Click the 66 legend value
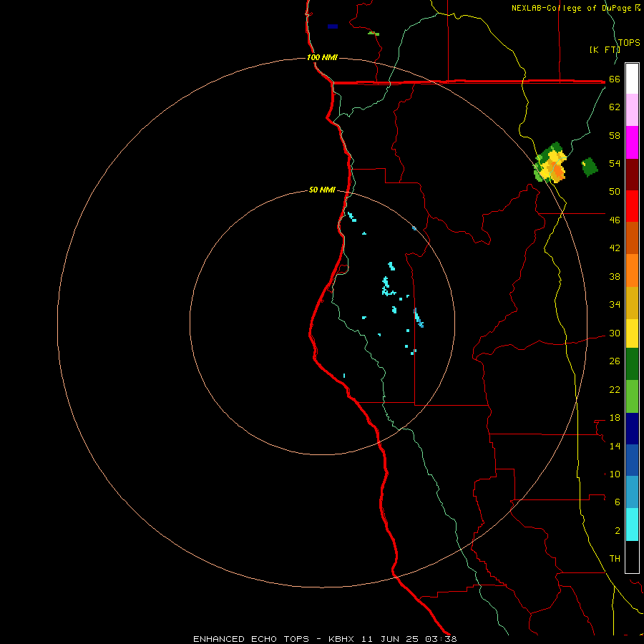Image resolution: width=644 pixels, height=644 pixels. [x=615, y=79]
